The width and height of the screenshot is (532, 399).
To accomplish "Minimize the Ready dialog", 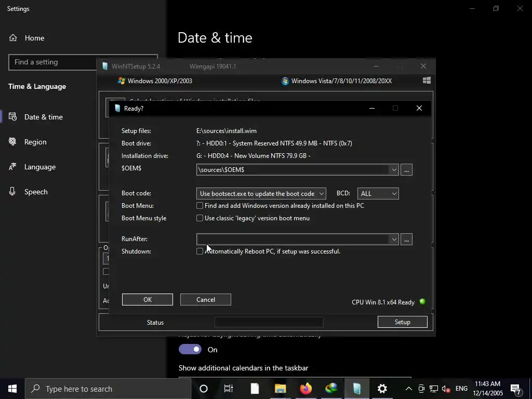I will click(372, 108).
